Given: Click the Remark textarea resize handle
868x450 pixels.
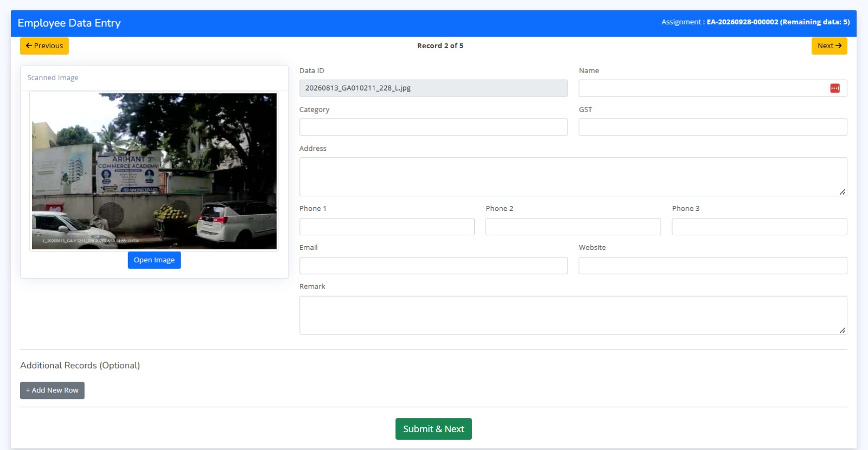Looking at the screenshot, I should [843, 330].
